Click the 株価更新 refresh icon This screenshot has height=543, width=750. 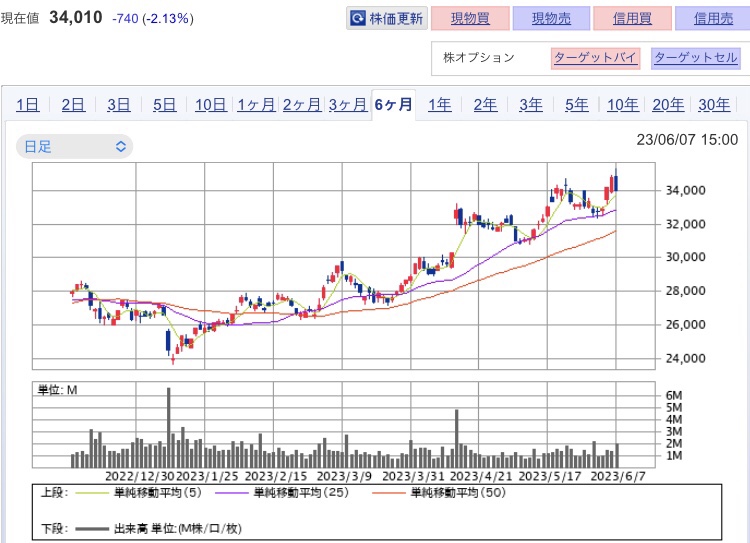357,19
